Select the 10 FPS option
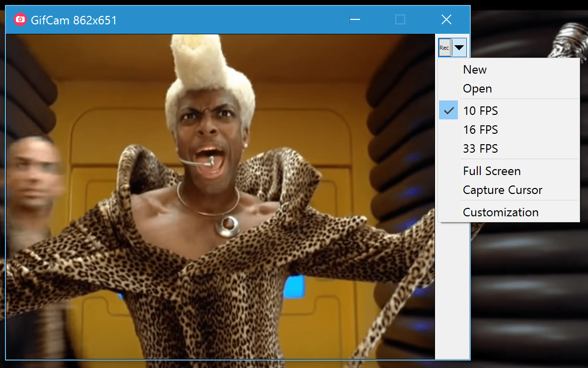The image size is (588, 368). click(x=509, y=110)
